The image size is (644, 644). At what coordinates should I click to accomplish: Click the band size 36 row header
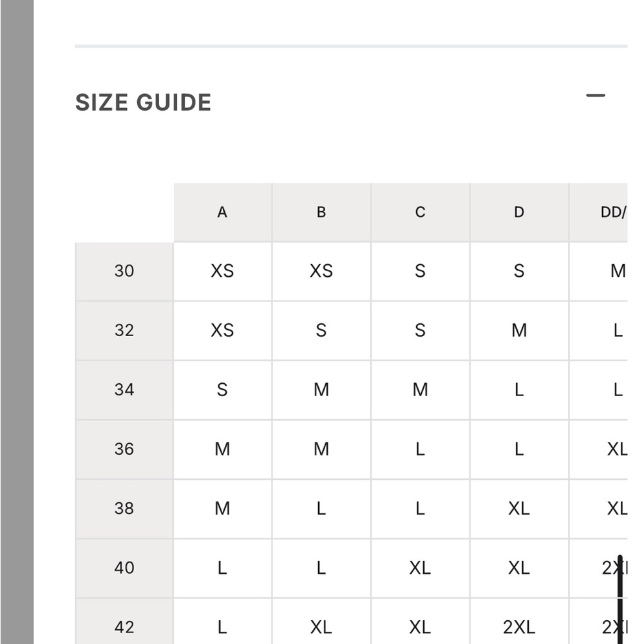[124, 450]
